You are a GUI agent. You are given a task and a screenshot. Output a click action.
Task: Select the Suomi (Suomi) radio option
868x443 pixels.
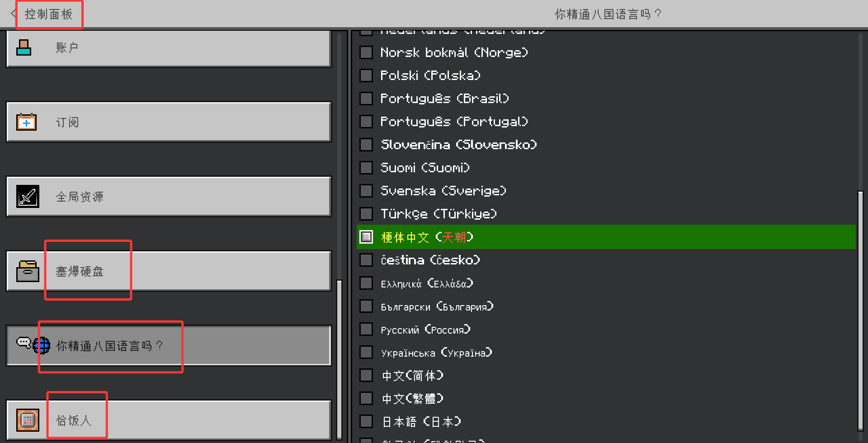pyautogui.click(x=366, y=168)
